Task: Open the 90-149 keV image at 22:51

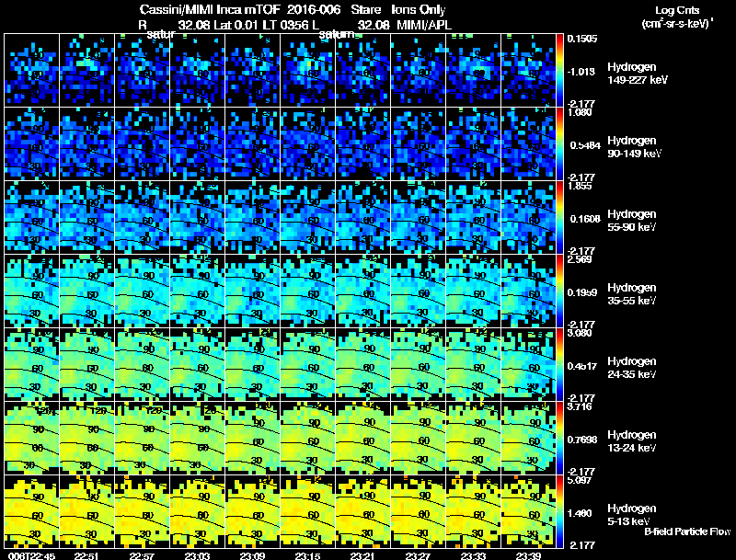Action: click(x=86, y=143)
